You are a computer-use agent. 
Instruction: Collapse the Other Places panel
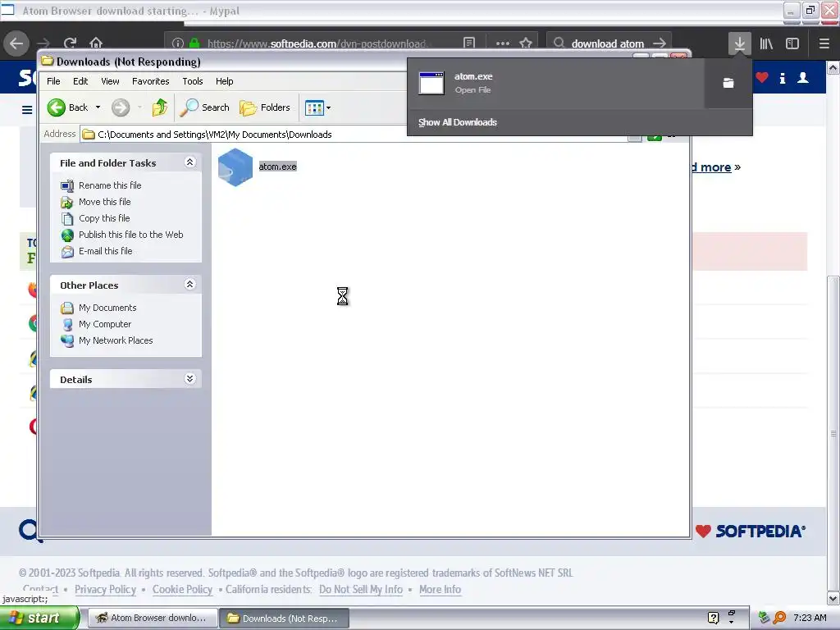(189, 284)
